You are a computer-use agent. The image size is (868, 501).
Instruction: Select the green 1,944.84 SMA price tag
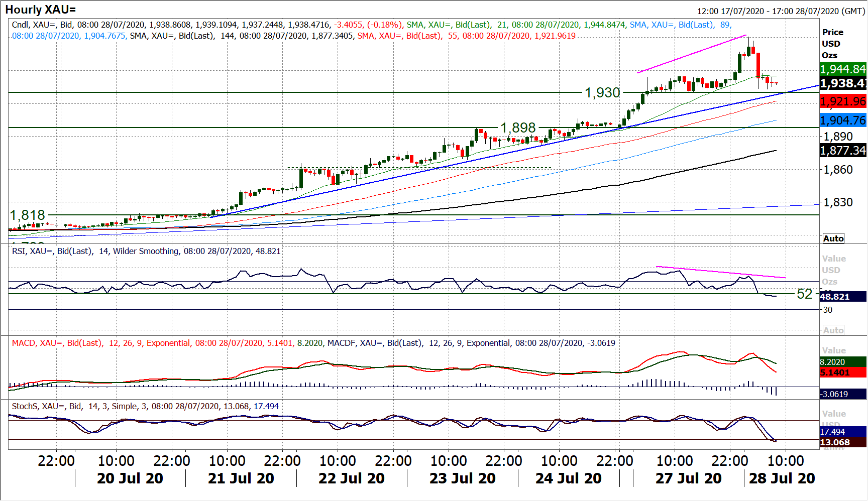click(843, 69)
